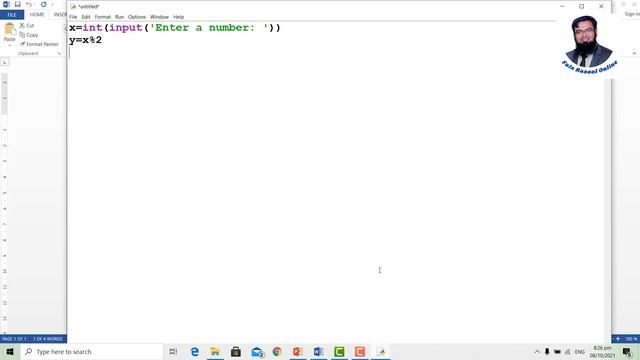
Task: Click the ENG language indicator
Action: (580, 352)
